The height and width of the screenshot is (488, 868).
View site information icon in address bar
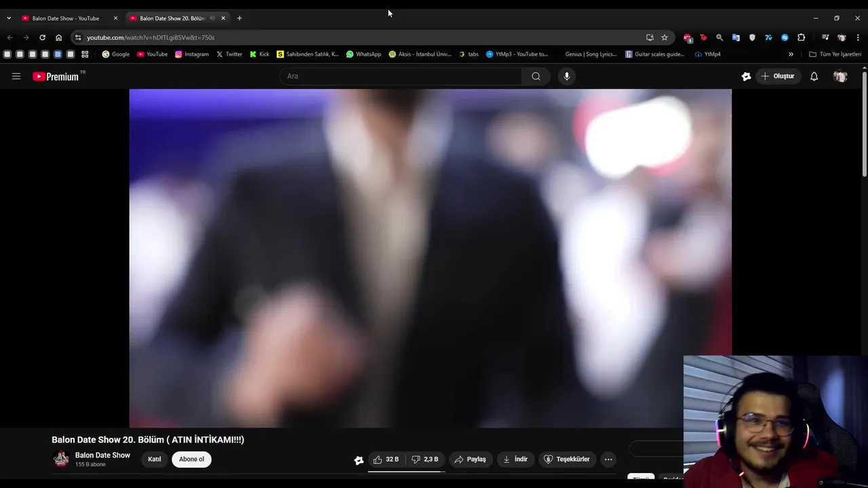pyautogui.click(x=78, y=37)
